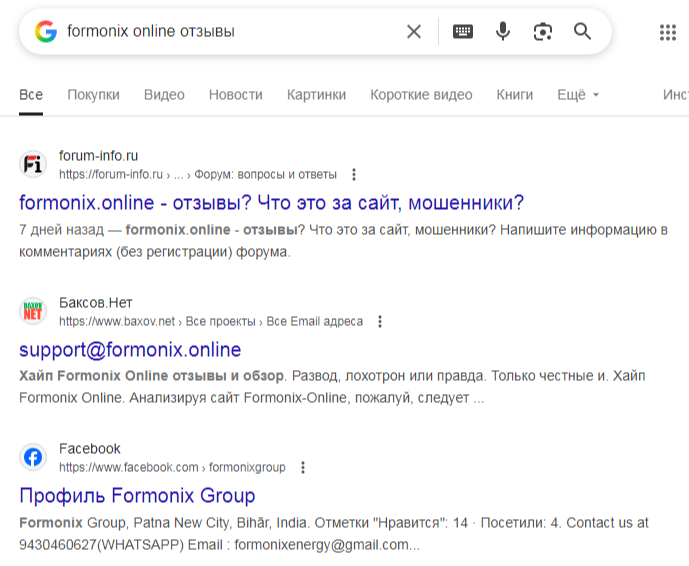The width and height of the screenshot is (689, 566).
Task: Switch to the Книги tab
Action: tap(515, 95)
